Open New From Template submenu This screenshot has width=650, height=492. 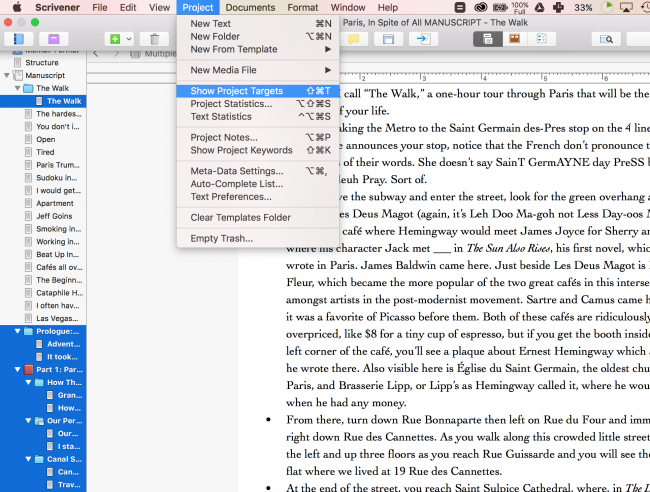tap(233, 49)
